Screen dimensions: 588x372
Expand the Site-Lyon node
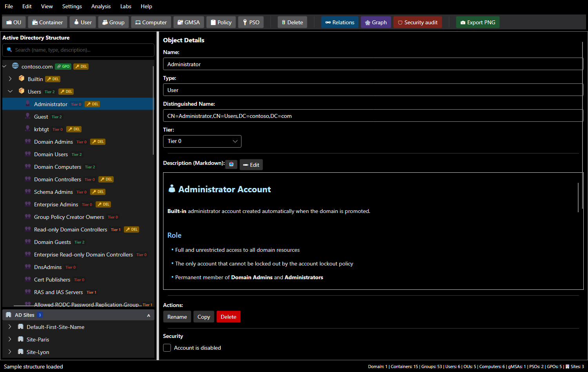click(x=10, y=352)
